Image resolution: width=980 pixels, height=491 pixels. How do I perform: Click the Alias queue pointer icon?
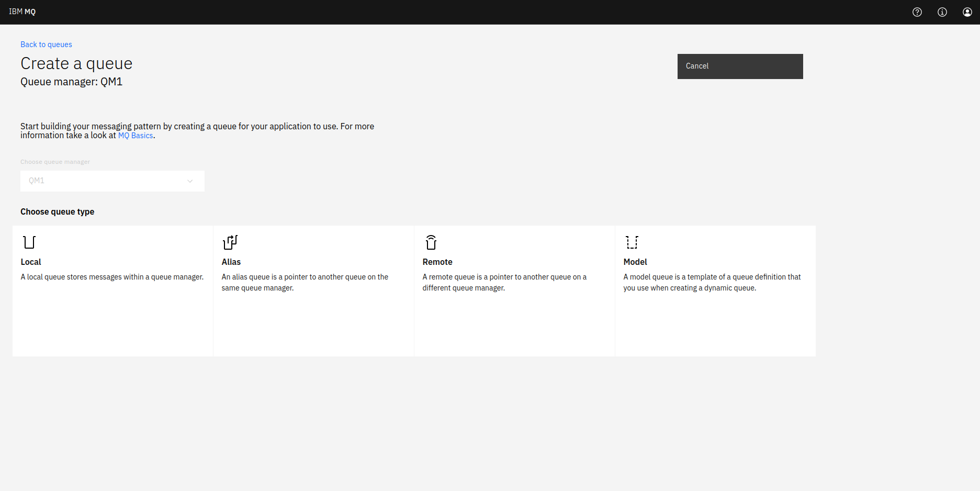[x=230, y=242]
